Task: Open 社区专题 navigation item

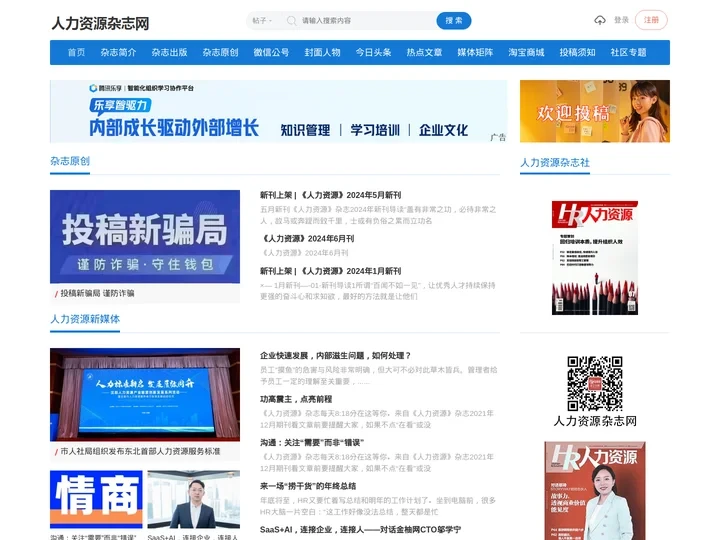Action: (x=628, y=52)
